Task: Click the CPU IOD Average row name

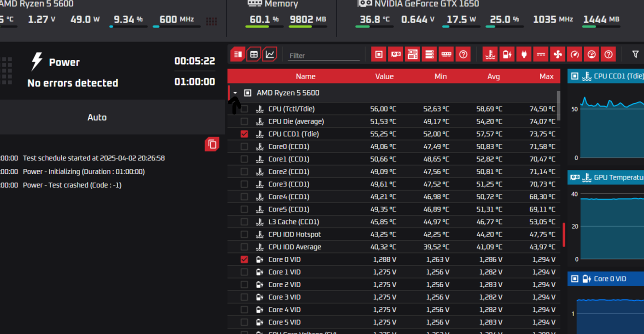Action: click(x=294, y=247)
